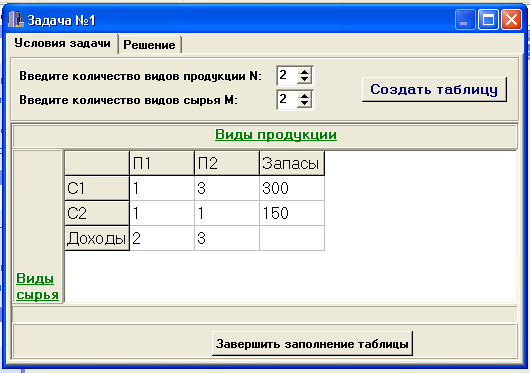Focus the N product count input field
Screen dimensions: 530x373
tap(287, 75)
